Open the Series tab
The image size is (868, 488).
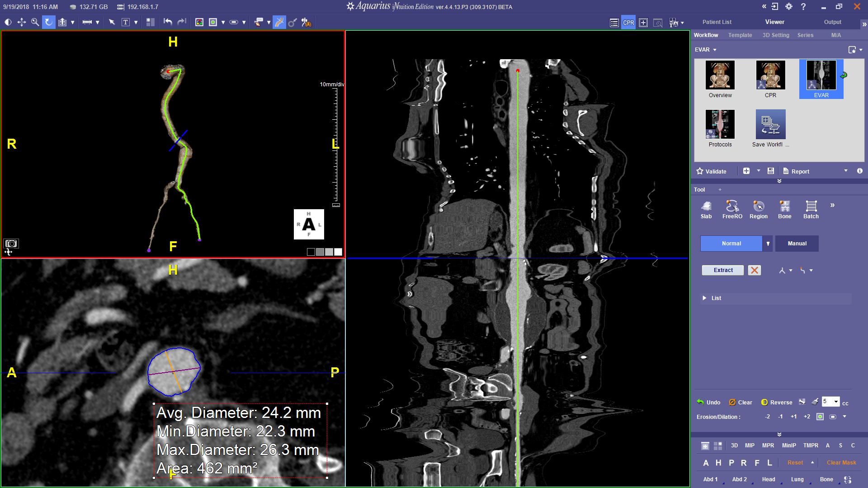click(x=805, y=35)
